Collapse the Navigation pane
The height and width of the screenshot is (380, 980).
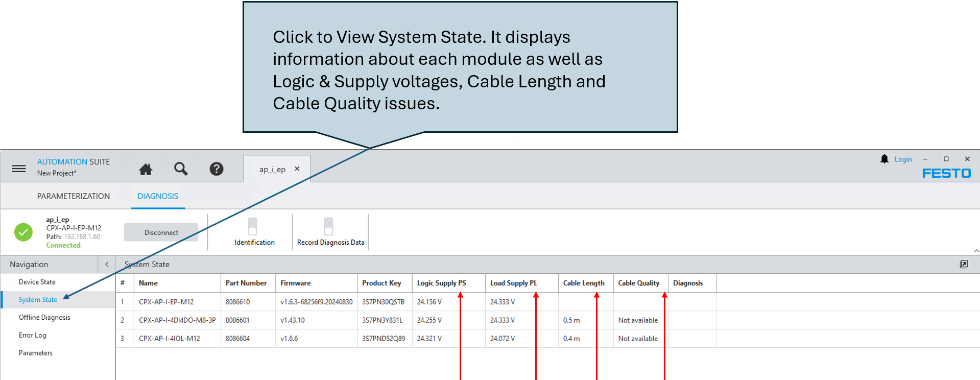coord(107,264)
